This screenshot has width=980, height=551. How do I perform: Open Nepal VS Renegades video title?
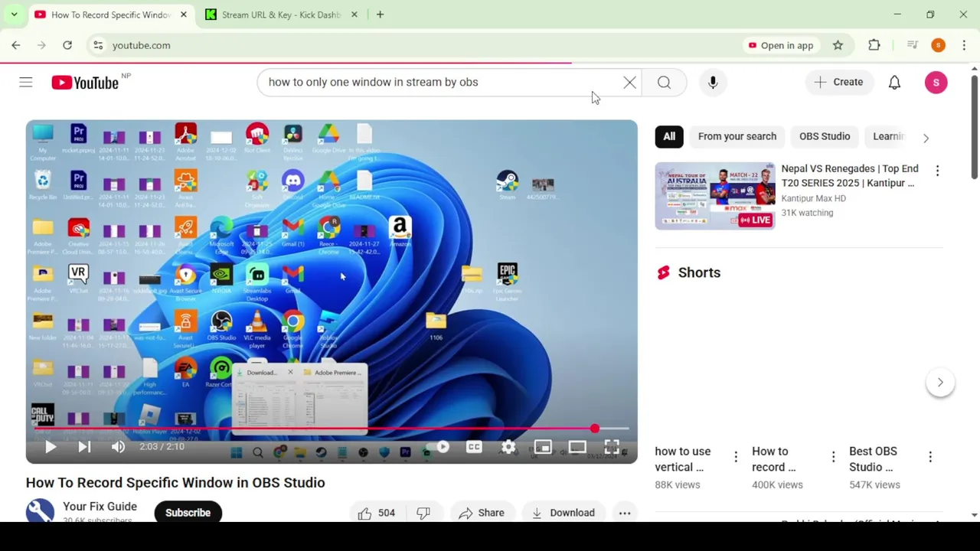849,175
